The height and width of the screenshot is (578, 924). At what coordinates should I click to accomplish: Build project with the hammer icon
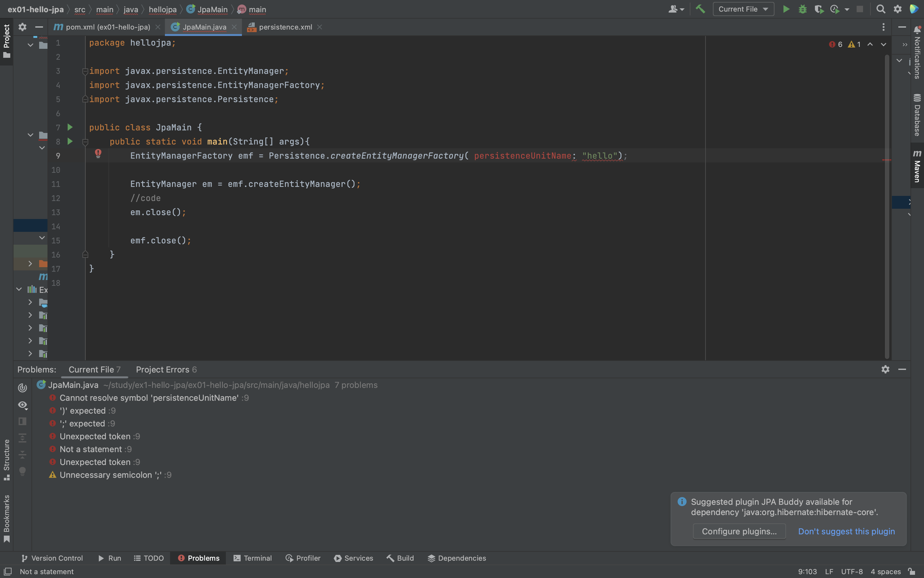700,9
